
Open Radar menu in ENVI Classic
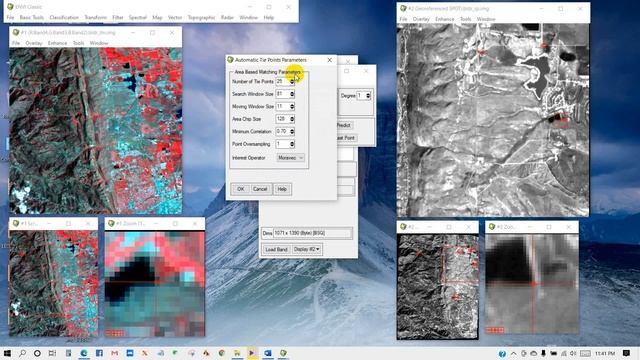[227, 18]
